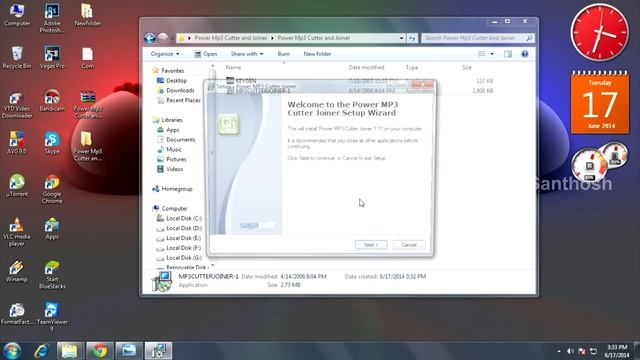Open YTD Video Downloader shortcut
The image size is (640, 360).
(x=17, y=105)
